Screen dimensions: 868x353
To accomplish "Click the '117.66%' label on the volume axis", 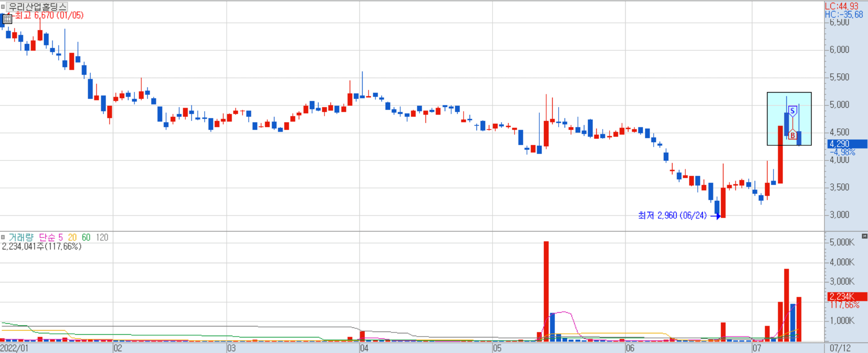I will pyautogui.click(x=844, y=305).
